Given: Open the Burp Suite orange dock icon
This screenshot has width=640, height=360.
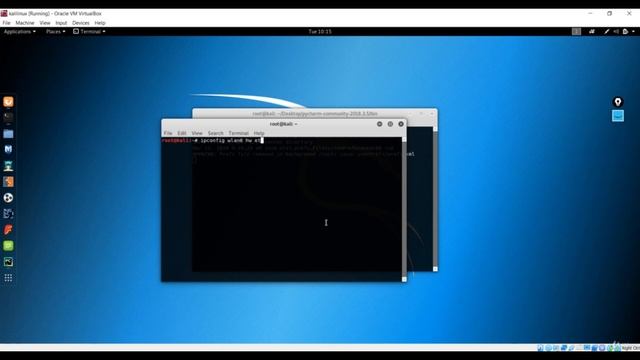Looking at the screenshot, I should click(x=8, y=182).
